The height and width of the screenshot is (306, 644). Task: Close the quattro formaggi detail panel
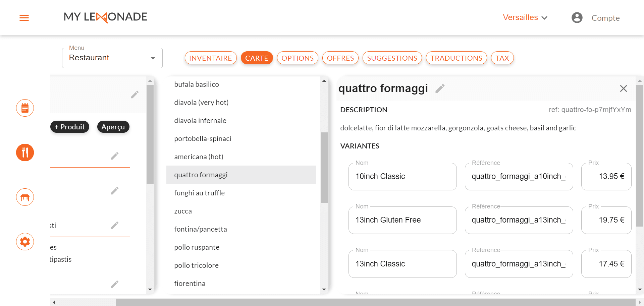coord(623,88)
